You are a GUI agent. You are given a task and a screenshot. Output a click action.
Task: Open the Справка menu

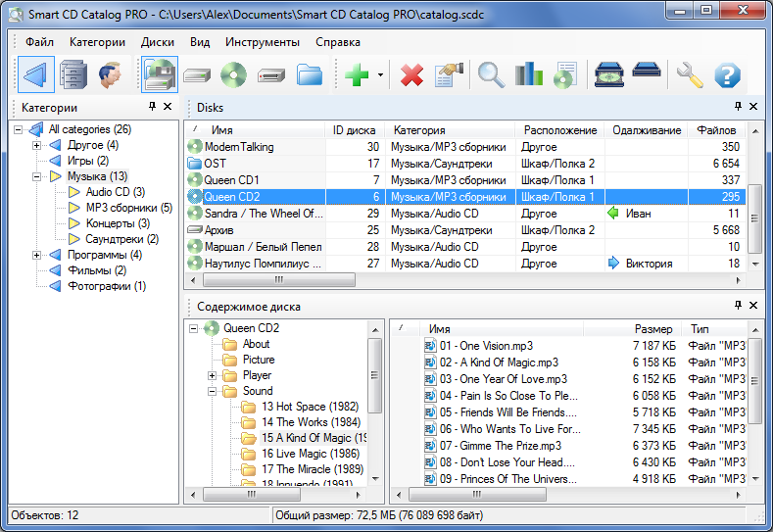338,42
